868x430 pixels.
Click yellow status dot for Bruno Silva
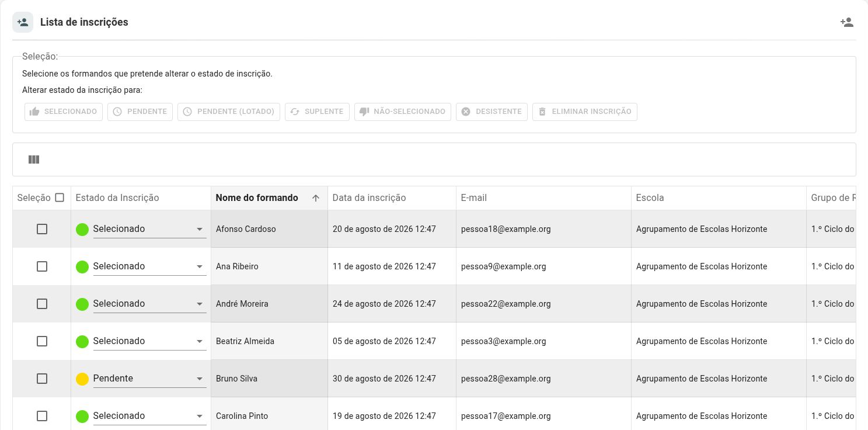tap(82, 379)
